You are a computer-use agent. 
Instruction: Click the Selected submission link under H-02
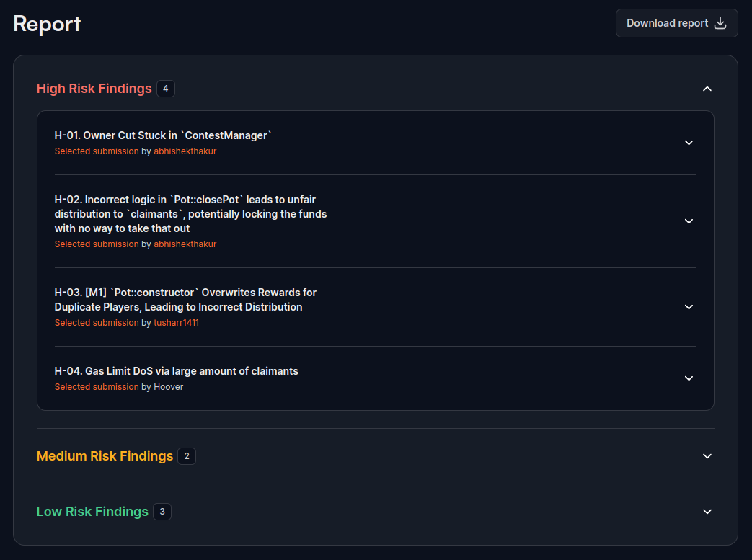(x=96, y=244)
